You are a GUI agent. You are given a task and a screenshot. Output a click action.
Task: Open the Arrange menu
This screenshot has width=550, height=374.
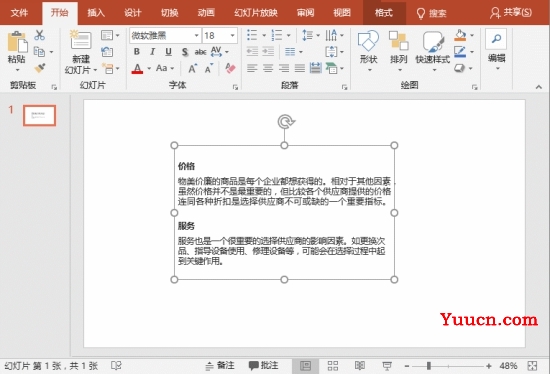pos(399,51)
